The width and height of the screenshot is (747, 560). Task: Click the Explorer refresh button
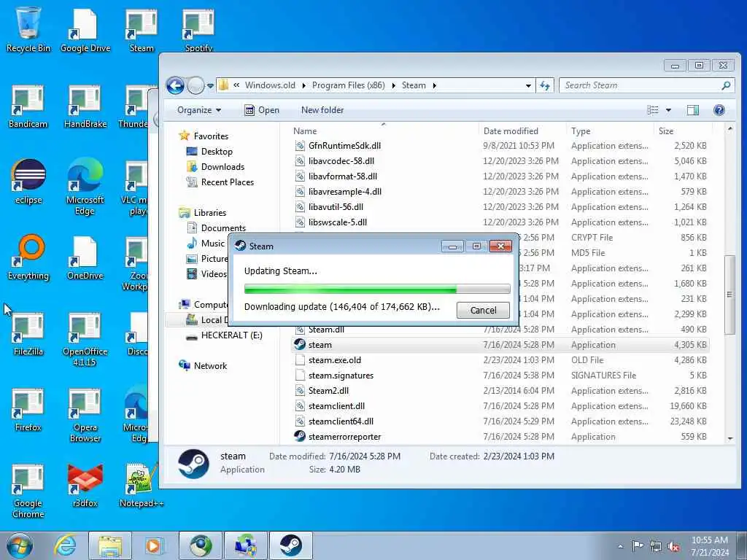tap(544, 86)
